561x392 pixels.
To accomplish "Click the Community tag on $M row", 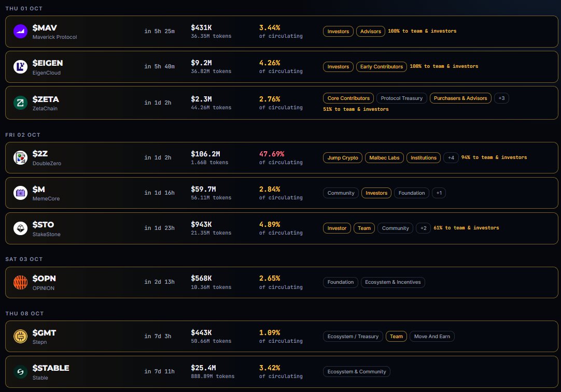I will tap(341, 193).
